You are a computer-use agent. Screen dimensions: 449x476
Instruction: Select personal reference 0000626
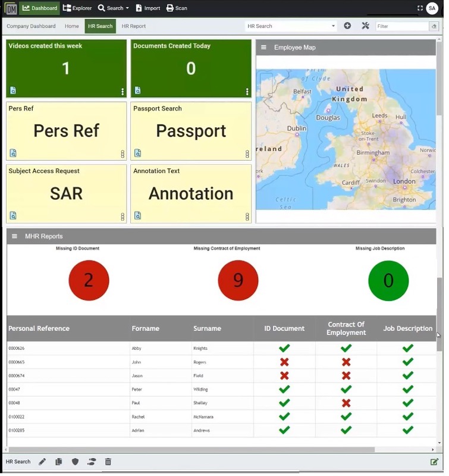[x=17, y=348]
